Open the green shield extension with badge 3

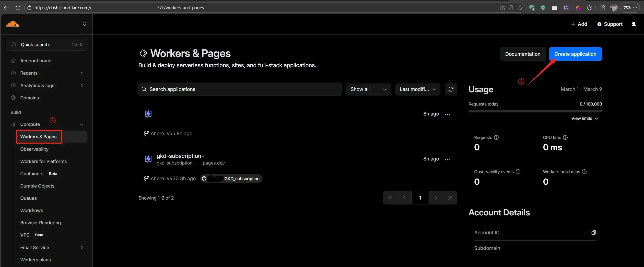tap(532, 8)
